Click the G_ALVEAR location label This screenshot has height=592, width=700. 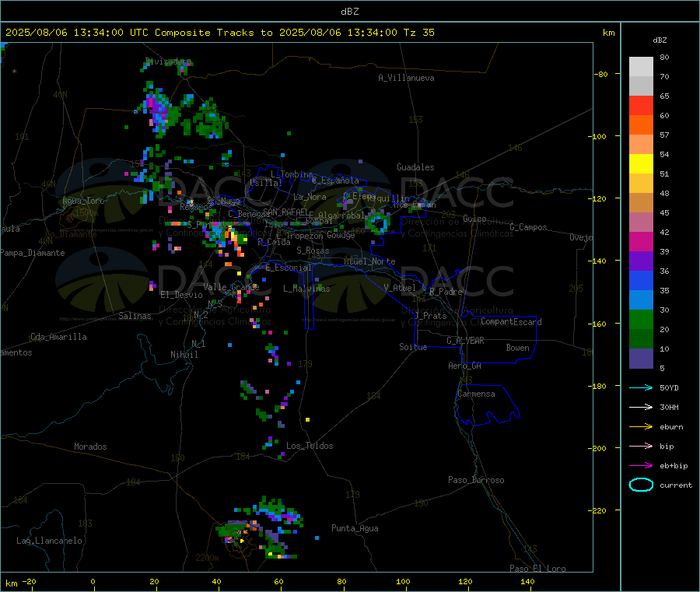pyautogui.click(x=465, y=341)
